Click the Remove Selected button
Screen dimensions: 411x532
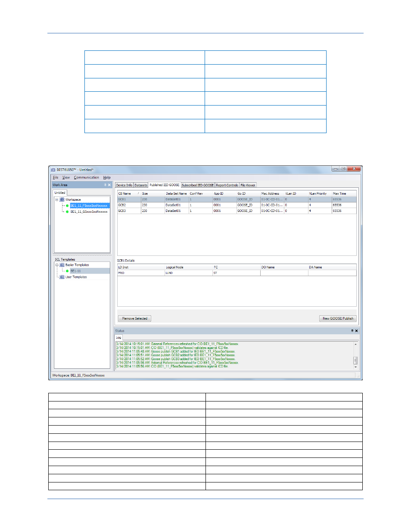click(134, 319)
